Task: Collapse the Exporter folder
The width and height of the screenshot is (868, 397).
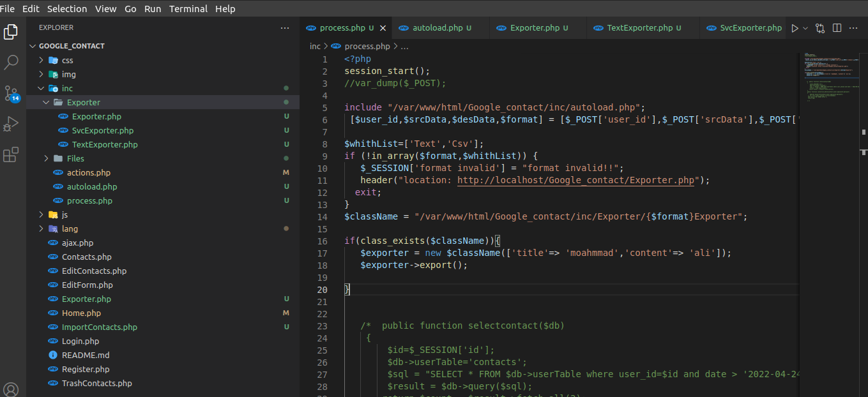Action: 163,102
